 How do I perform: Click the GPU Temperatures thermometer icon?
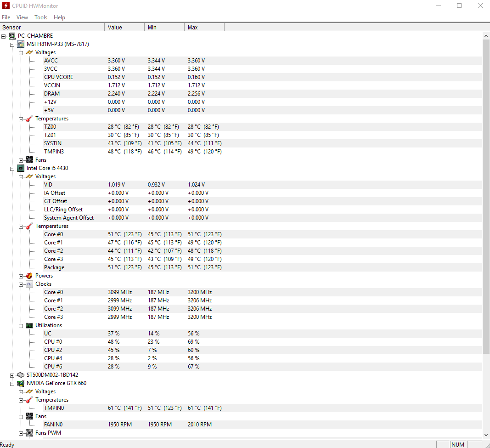29,400
